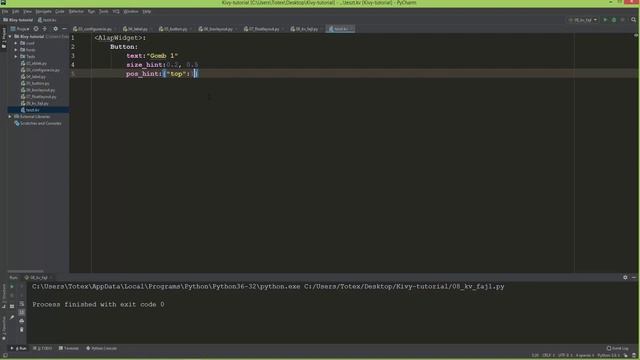The image size is (640, 360).
Task: Collapse all nodes in Project panel
Action: click(45, 29)
